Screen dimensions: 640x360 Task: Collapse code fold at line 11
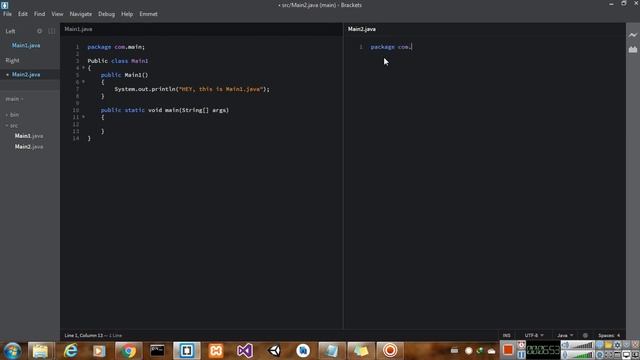[84, 117]
